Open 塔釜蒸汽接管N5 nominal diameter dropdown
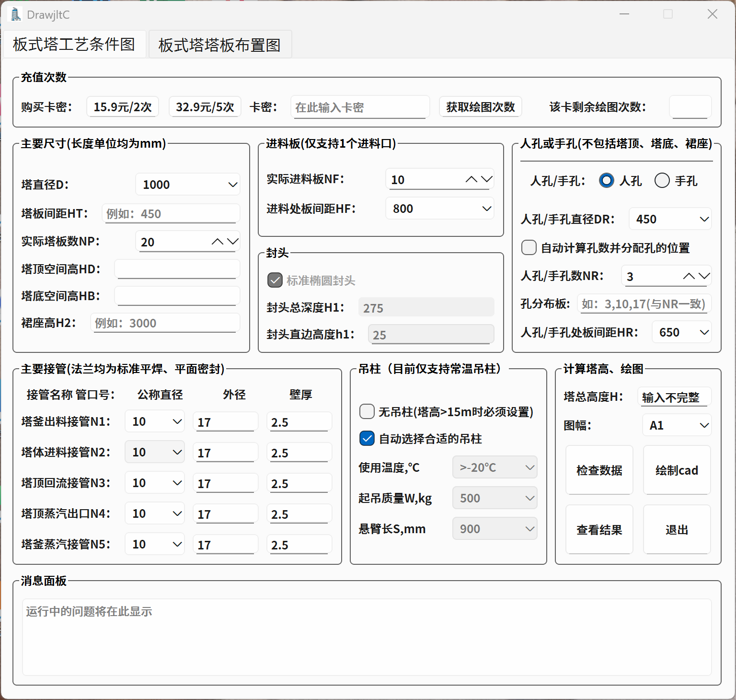 pos(155,544)
